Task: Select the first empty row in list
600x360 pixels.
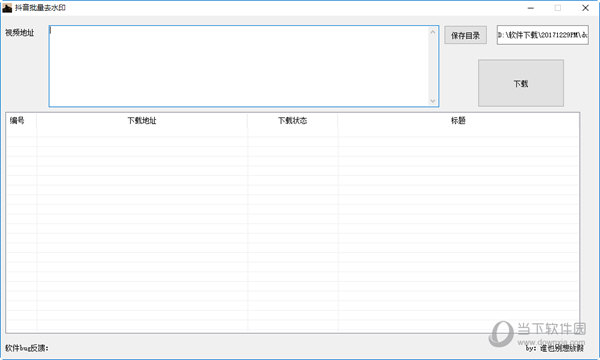Action: pos(292,132)
